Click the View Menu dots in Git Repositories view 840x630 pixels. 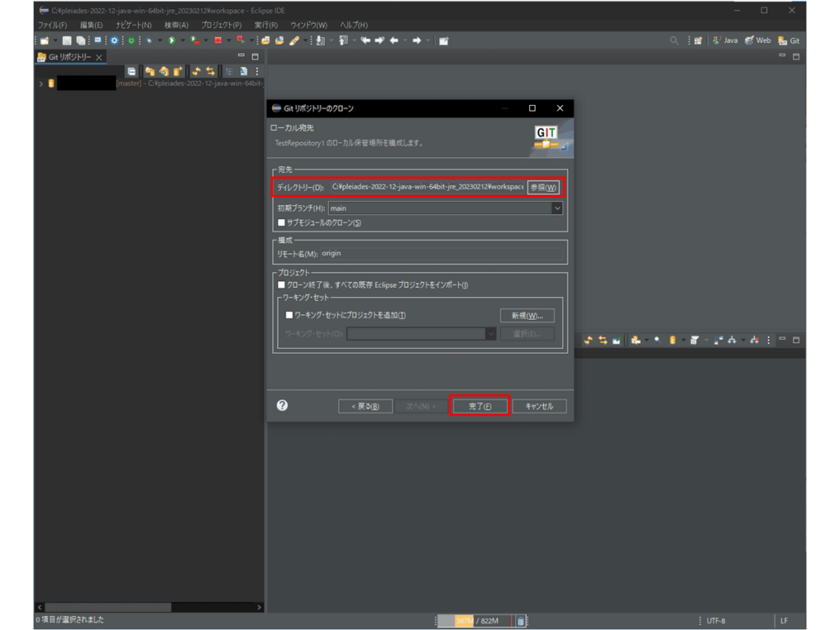pyautogui.click(x=257, y=71)
